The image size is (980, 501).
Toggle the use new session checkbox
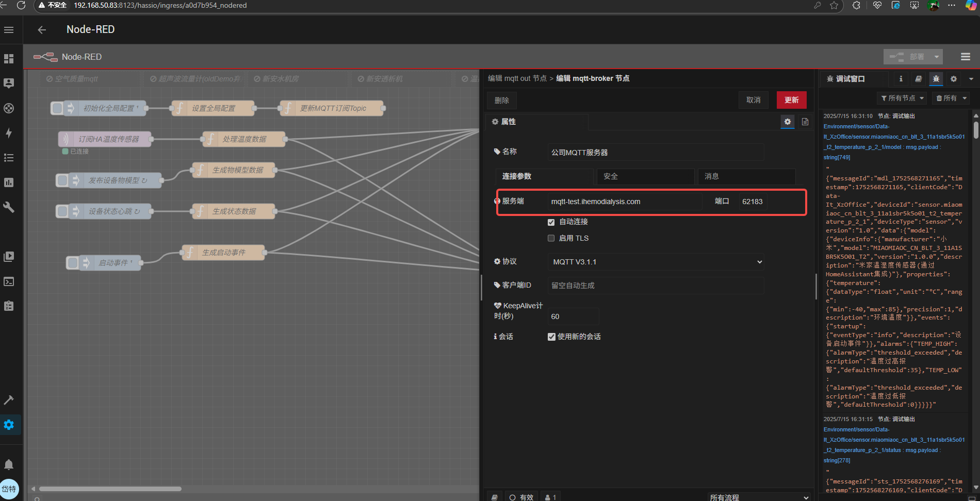(551, 337)
